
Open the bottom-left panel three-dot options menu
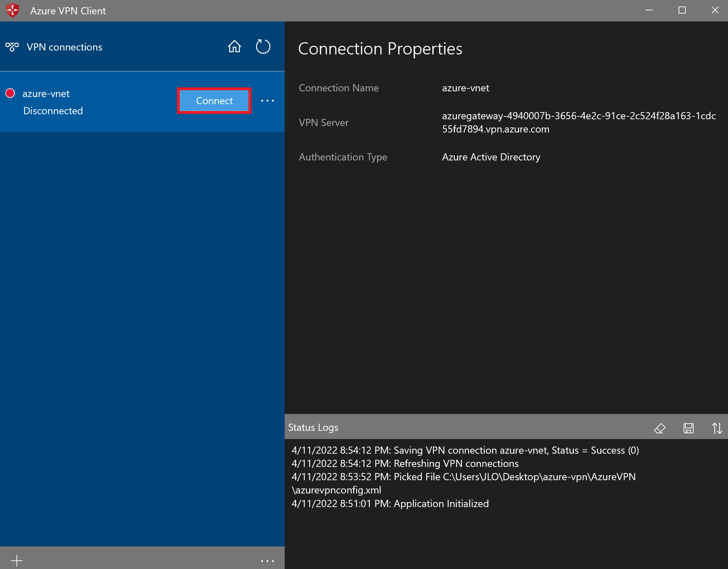[267, 561]
